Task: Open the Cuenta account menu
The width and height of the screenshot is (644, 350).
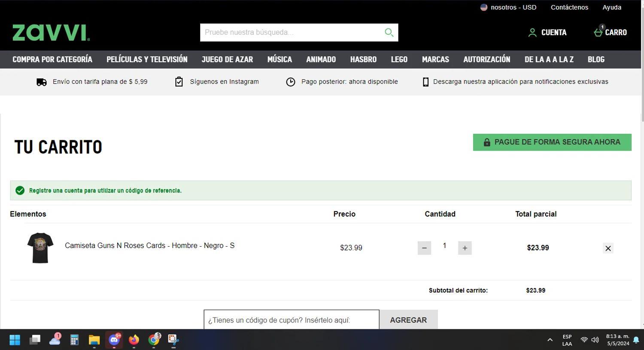Action: pyautogui.click(x=547, y=33)
